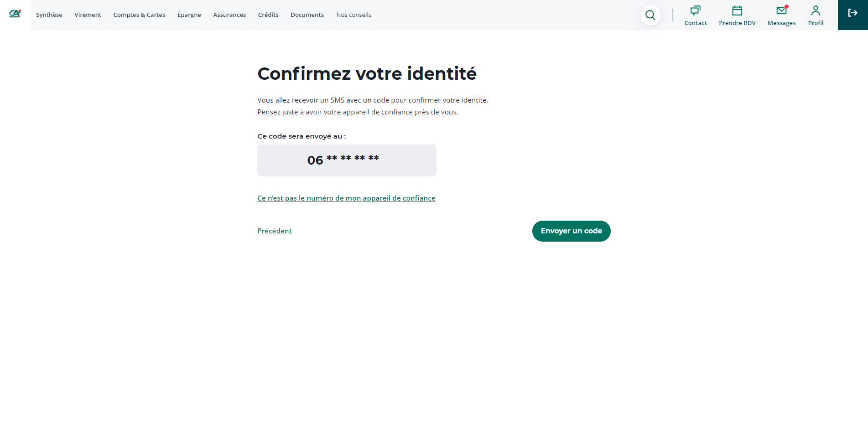Open the Contact chat icon
Screen dimensions: 868x434
695,10
